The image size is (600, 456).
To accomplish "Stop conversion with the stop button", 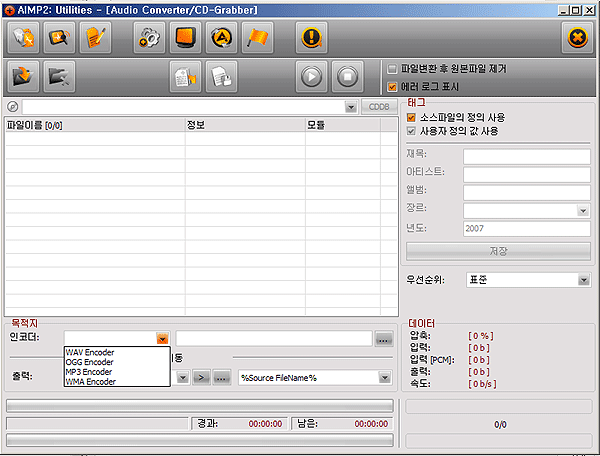I will click(347, 76).
